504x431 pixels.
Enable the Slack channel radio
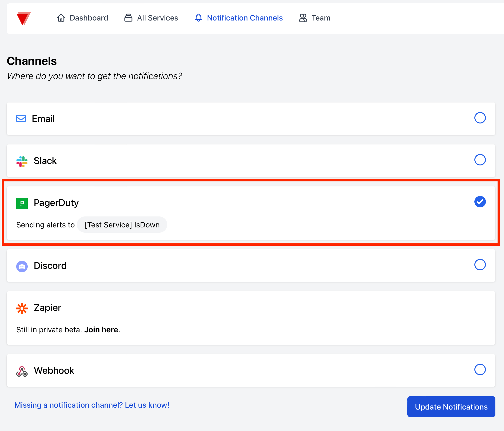[x=480, y=160]
